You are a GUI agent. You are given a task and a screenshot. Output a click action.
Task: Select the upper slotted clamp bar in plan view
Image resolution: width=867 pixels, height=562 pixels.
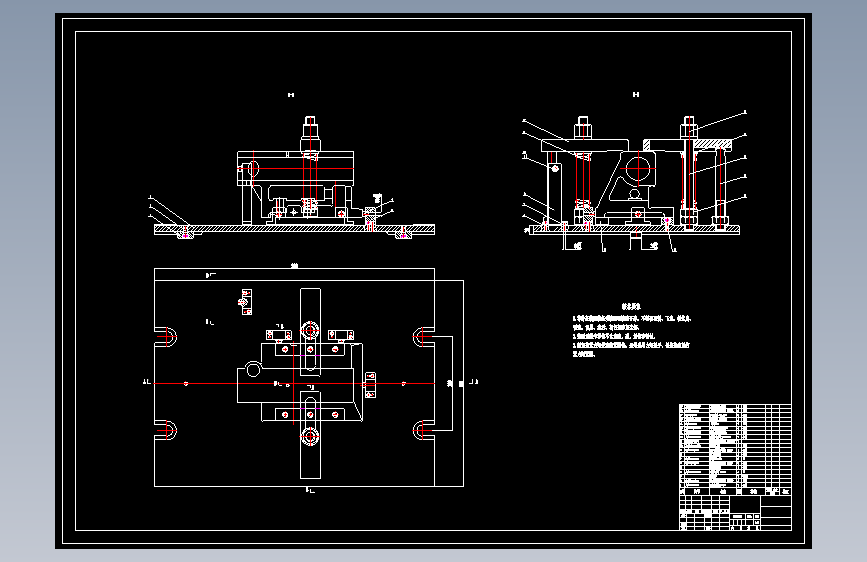310,331
